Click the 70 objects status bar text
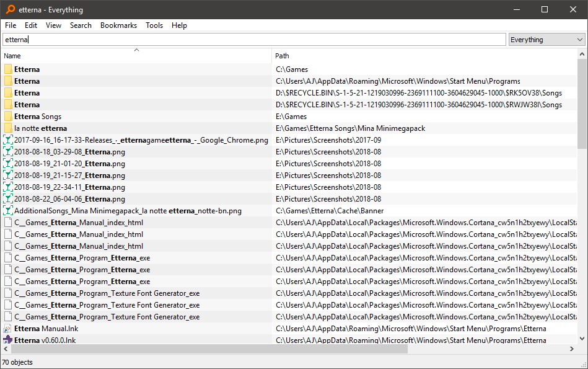The height and width of the screenshot is (369, 588). [17, 362]
